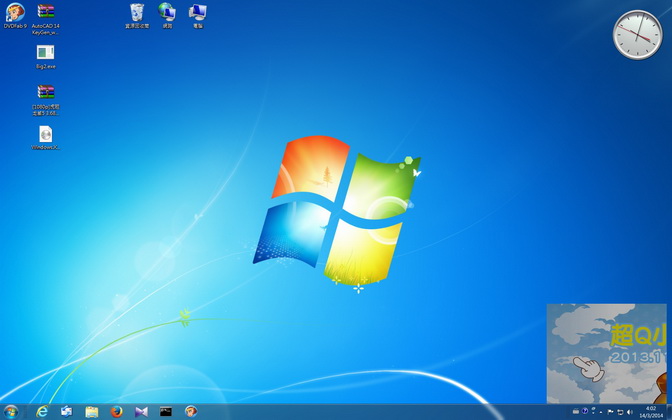Open File Explorer folder icon on the taskbar

(x=92, y=412)
